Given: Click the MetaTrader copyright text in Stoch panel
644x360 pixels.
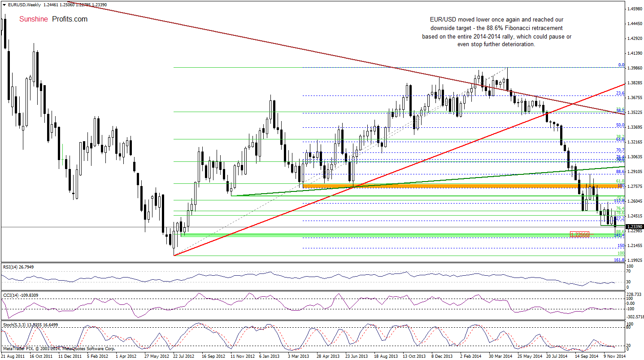Looking at the screenshot, I should (58, 348).
